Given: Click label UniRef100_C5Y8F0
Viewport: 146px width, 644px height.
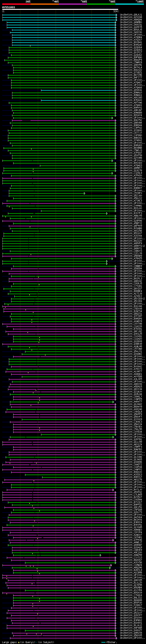Looking at the screenshot, I should [x=131, y=193].
